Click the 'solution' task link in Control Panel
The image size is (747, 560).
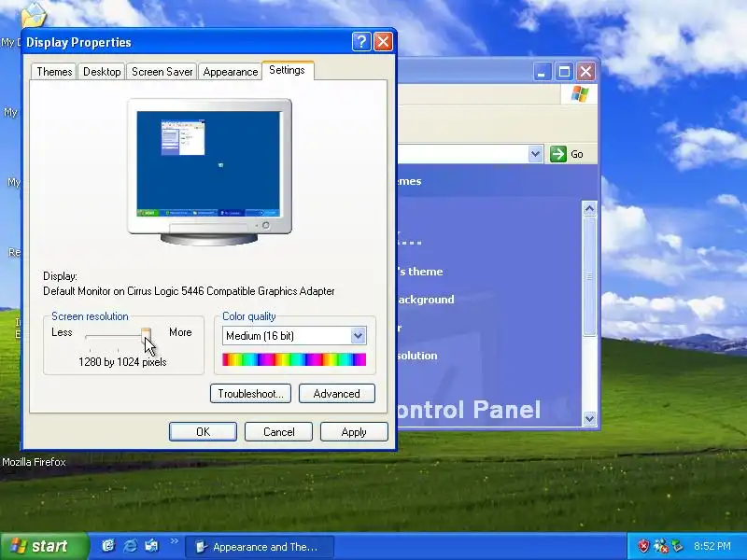(417, 356)
